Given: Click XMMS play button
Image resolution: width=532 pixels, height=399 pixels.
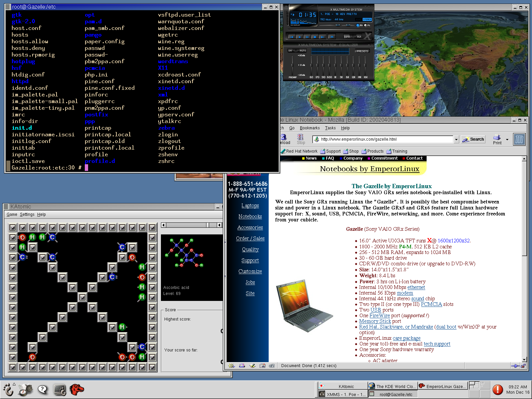Looking at the screenshot, I should click(x=300, y=37).
